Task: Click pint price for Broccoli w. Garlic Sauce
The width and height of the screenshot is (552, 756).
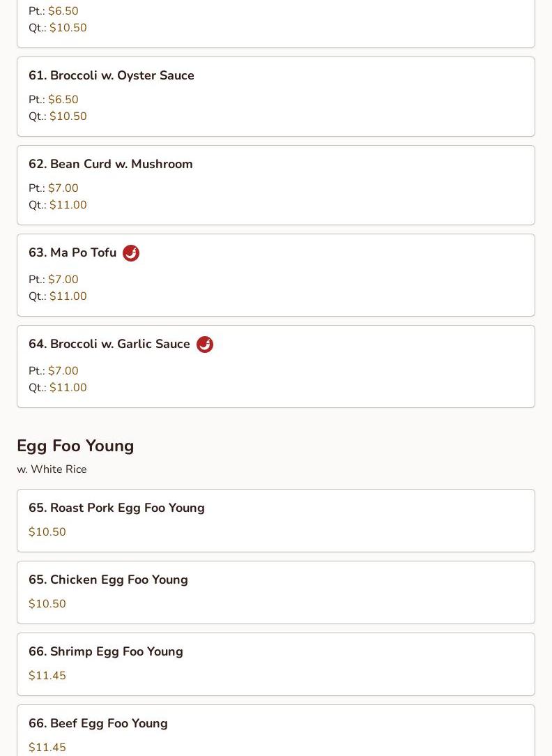Action: [63, 371]
